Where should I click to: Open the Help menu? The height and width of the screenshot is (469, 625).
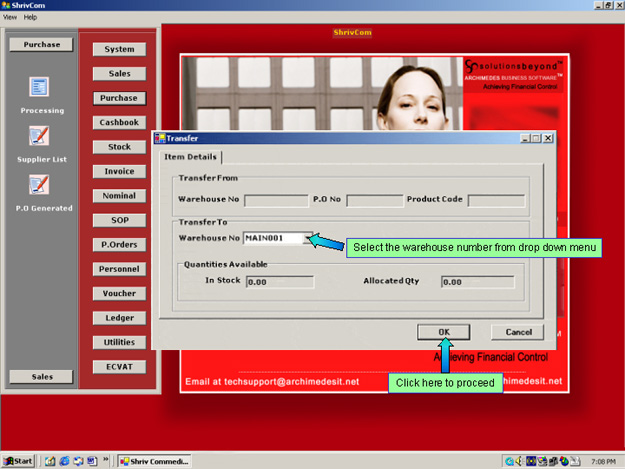coord(31,17)
